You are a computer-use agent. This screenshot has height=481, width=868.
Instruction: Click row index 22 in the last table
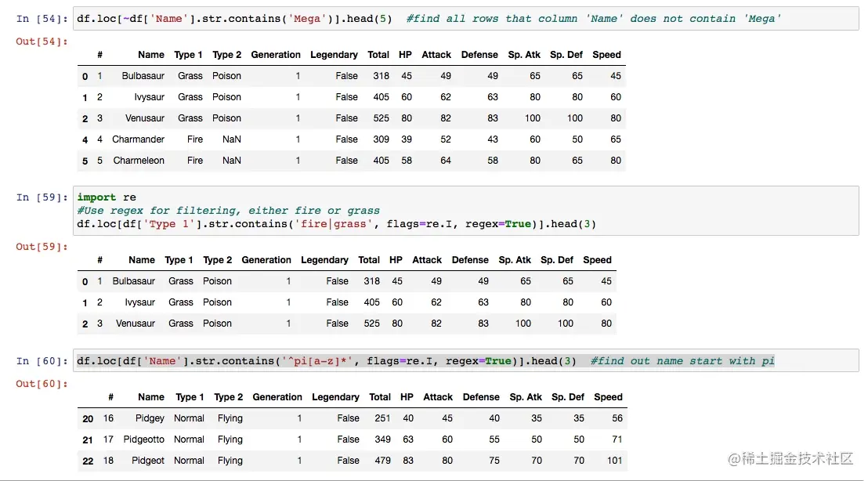(88, 461)
